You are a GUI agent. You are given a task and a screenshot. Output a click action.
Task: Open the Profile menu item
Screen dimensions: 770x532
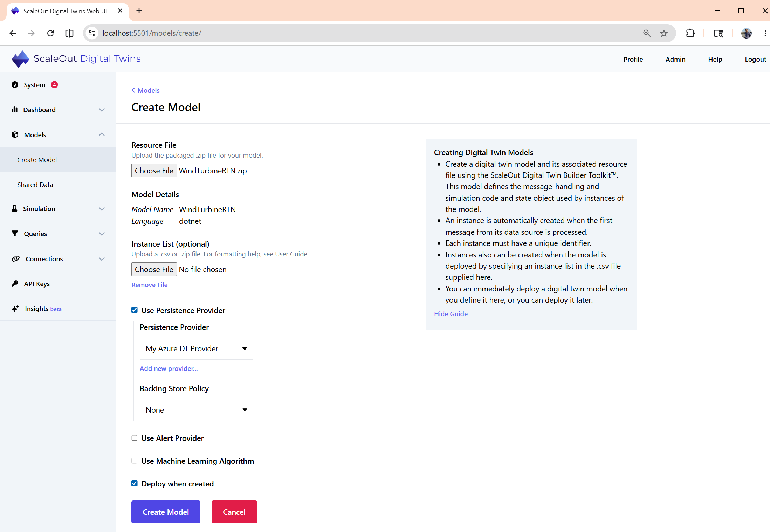pos(633,59)
